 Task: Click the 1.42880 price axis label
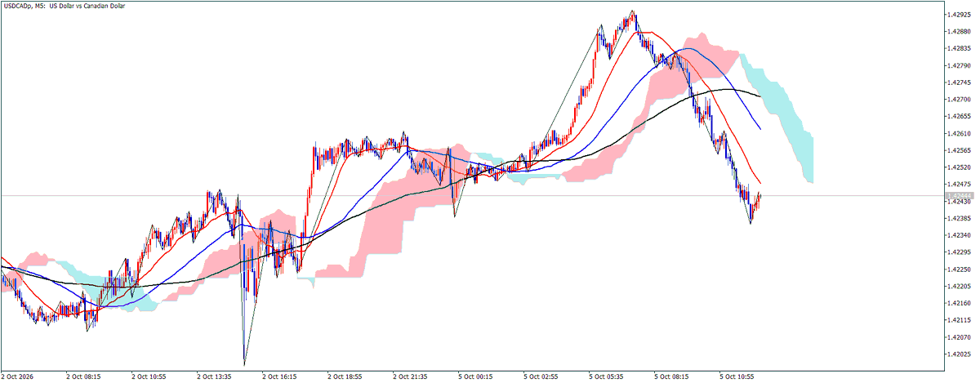tap(960, 32)
